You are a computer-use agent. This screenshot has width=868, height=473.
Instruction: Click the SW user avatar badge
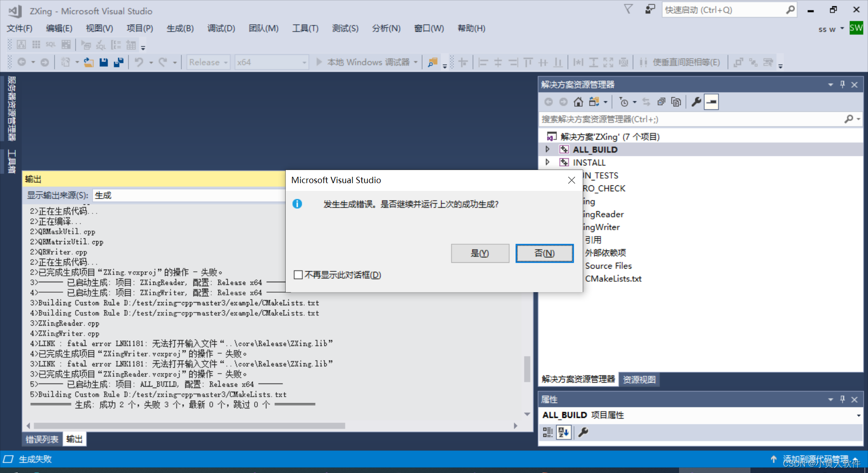(856, 28)
